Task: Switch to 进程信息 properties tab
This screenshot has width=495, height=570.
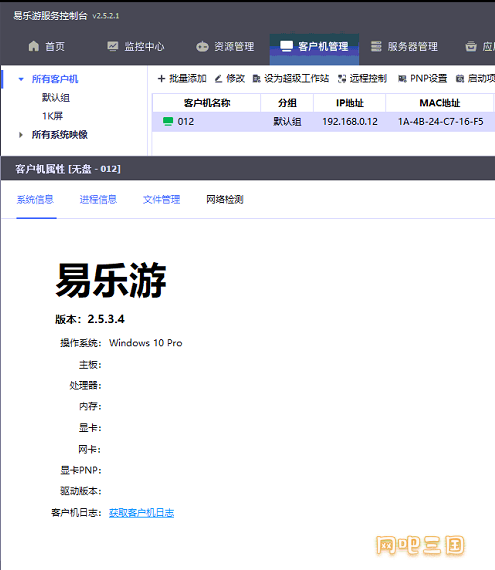Action: (98, 200)
